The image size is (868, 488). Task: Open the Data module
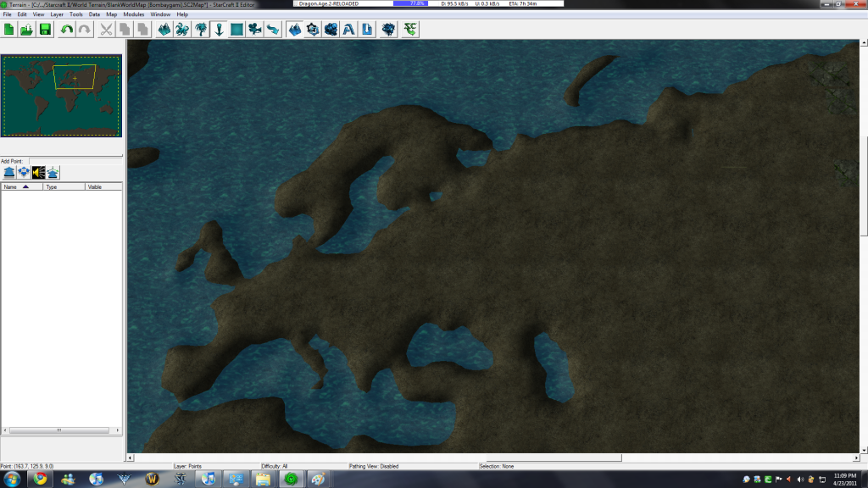point(331,30)
